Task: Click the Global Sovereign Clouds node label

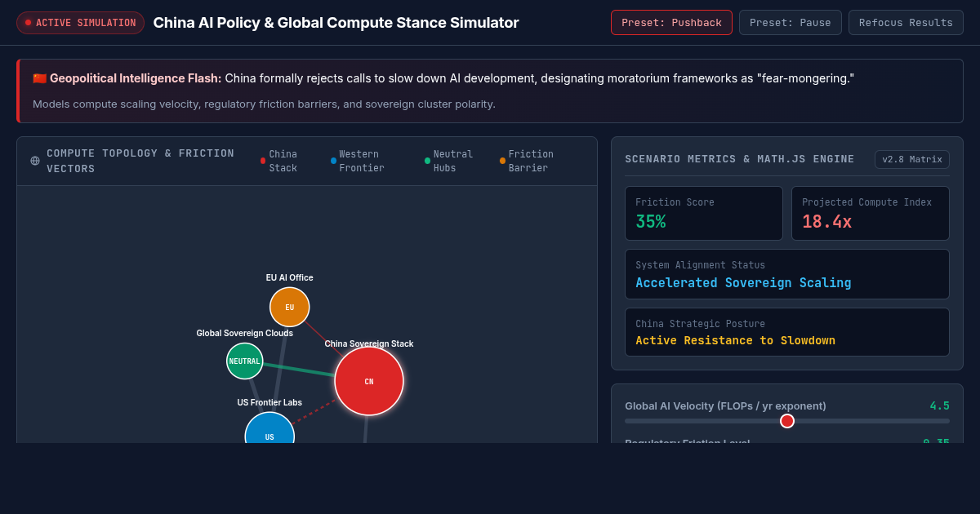Action: (244, 333)
